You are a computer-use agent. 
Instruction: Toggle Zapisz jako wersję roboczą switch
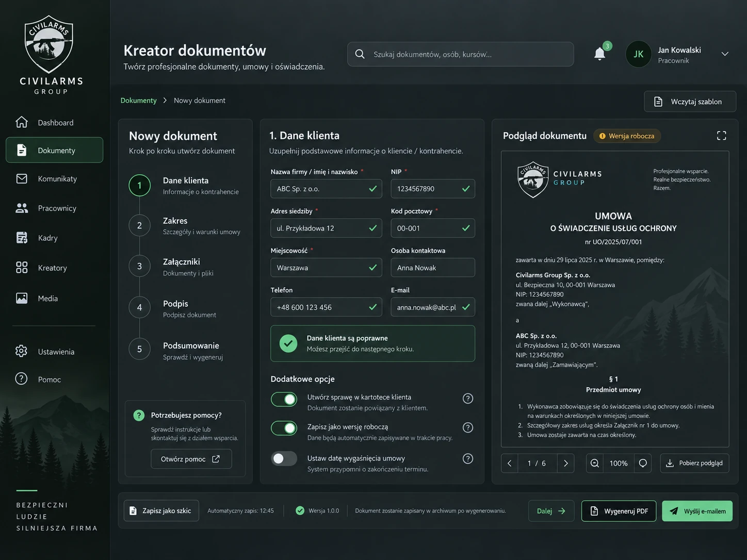point(284,428)
